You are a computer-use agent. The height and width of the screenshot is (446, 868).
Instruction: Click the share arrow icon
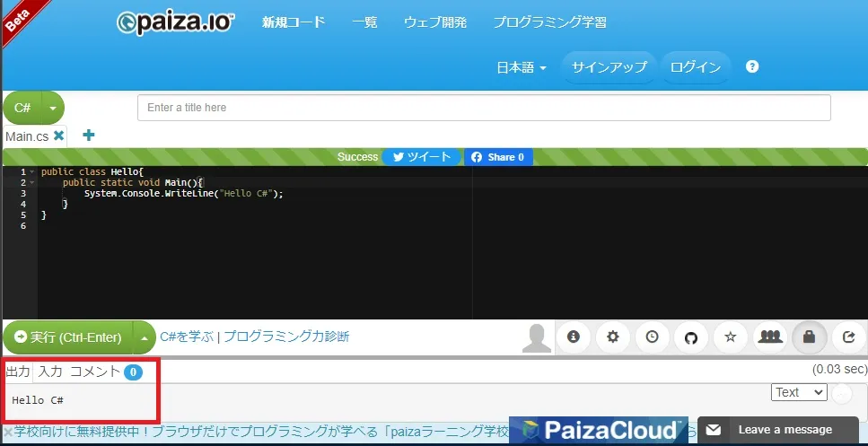point(848,337)
